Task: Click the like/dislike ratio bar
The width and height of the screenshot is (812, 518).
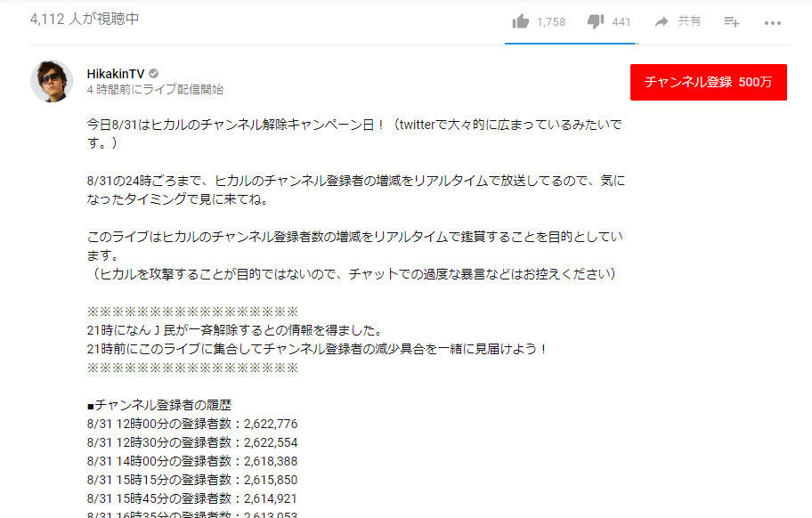Action: tap(572, 44)
